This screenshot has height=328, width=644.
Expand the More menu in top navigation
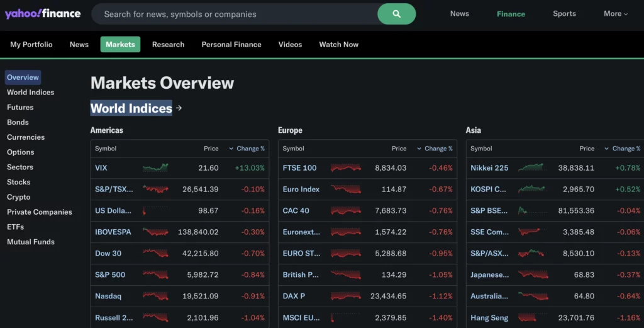(615, 14)
